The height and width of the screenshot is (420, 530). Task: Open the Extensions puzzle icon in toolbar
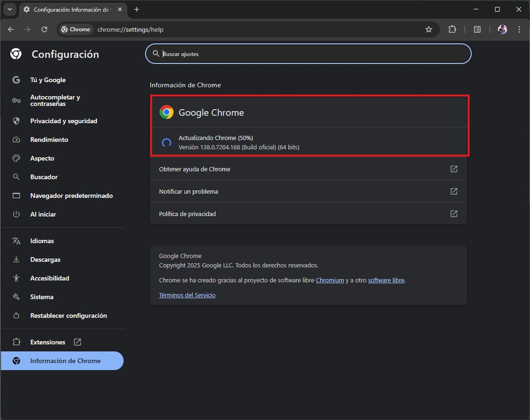[452, 30]
